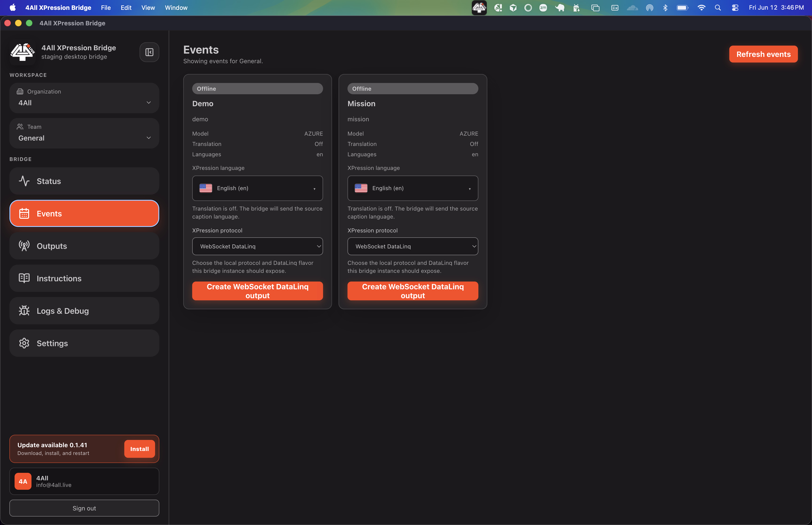The width and height of the screenshot is (812, 525).
Task: Click the Outputs broadcast antenna icon
Action: tap(24, 246)
